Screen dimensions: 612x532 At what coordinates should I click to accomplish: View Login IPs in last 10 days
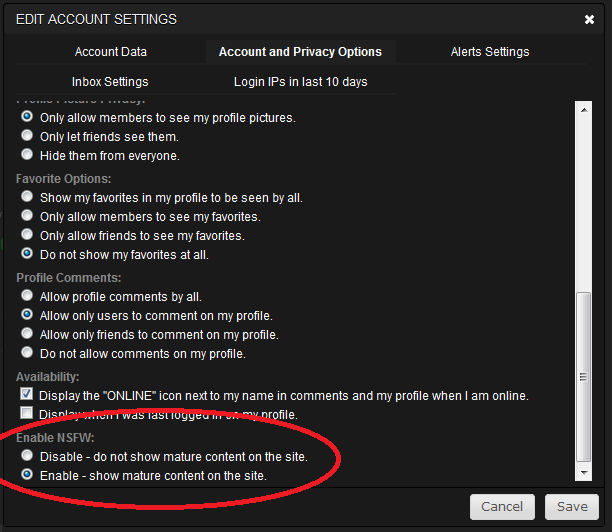(300, 82)
